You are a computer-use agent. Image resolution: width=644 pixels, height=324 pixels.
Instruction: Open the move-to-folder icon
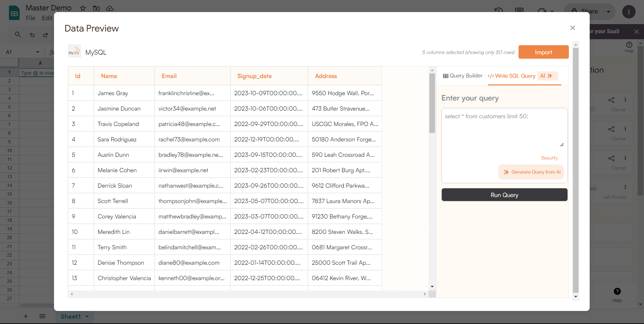point(96,8)
